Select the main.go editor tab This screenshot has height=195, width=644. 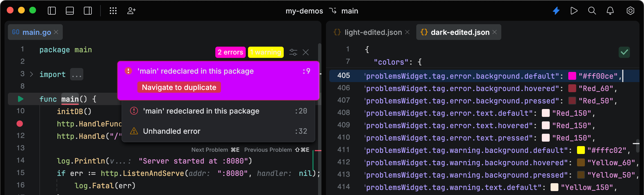pyautogui.click(x=37, y=32)
